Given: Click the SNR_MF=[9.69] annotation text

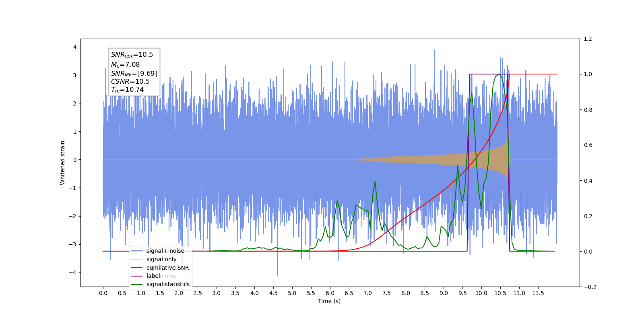Looking at the screenshot, I should [134, 73].
